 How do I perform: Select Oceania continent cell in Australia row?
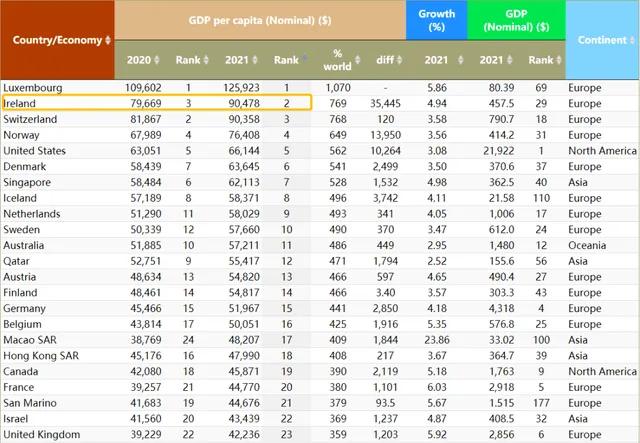pos(587,246)
